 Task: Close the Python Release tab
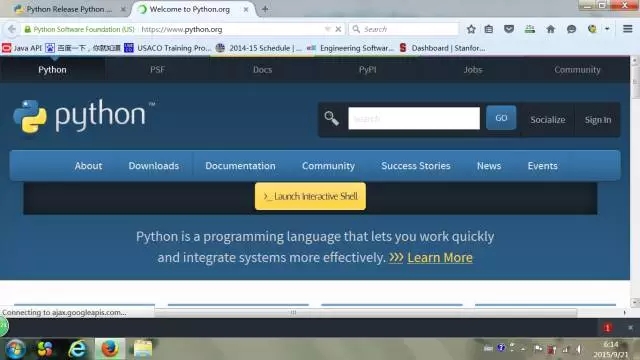123,9
